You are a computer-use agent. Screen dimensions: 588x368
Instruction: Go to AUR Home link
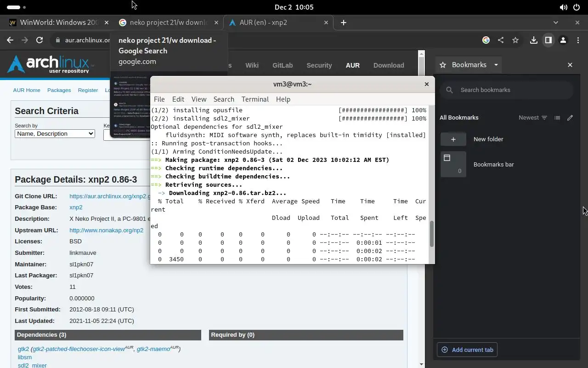pyautogui.click(x=27, y=90)
